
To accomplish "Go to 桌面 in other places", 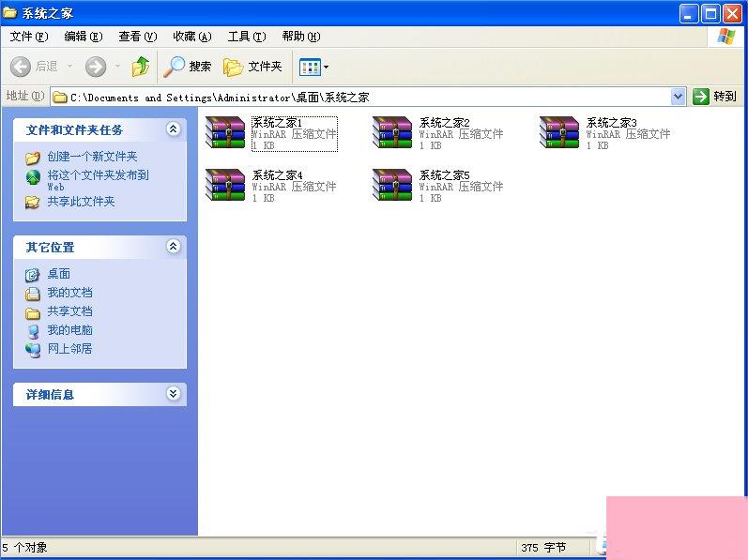I will 59,274.
